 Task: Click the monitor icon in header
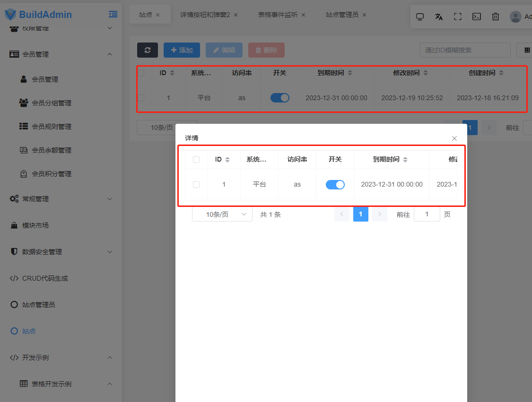click(x=420, y=17)
